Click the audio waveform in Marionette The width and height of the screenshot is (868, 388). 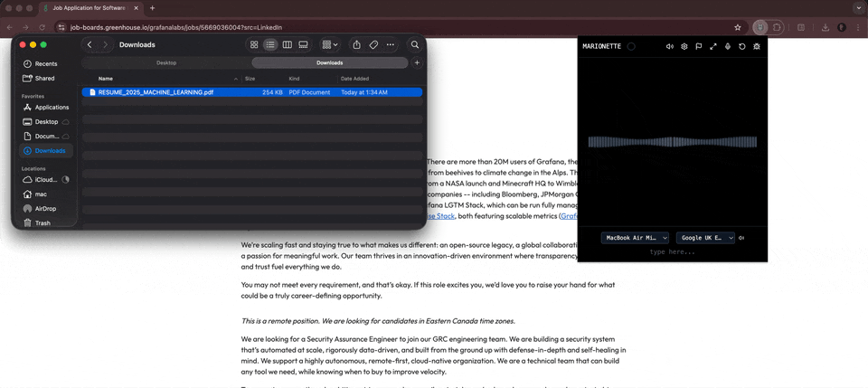click(672, 142)
